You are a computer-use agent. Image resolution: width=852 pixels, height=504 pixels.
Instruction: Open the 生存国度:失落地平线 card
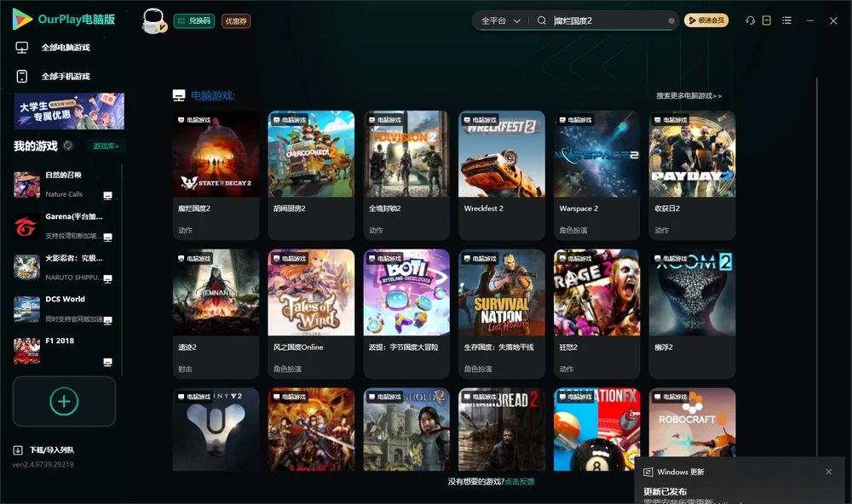pyautogui.click(x=502, y=314)
